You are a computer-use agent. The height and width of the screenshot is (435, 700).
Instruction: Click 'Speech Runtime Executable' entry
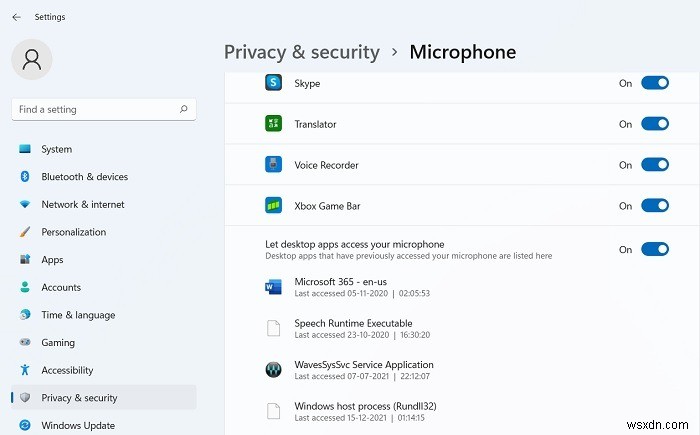[x=353, y=323]
